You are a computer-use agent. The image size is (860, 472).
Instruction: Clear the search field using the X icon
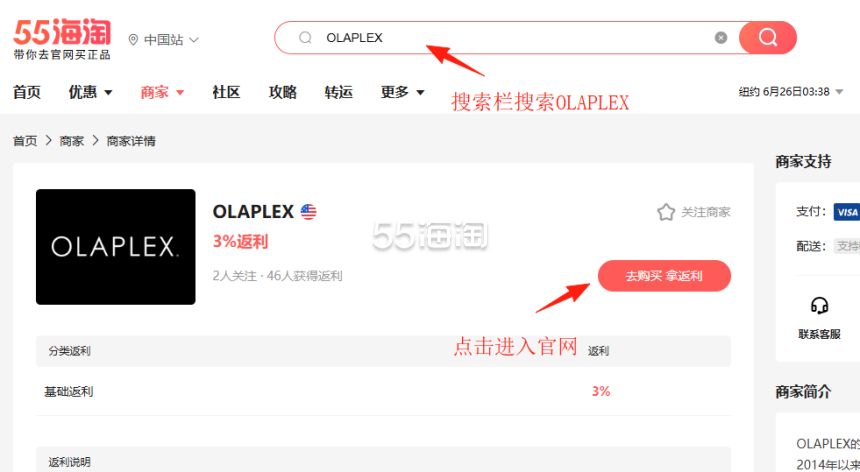click(721, 37)
